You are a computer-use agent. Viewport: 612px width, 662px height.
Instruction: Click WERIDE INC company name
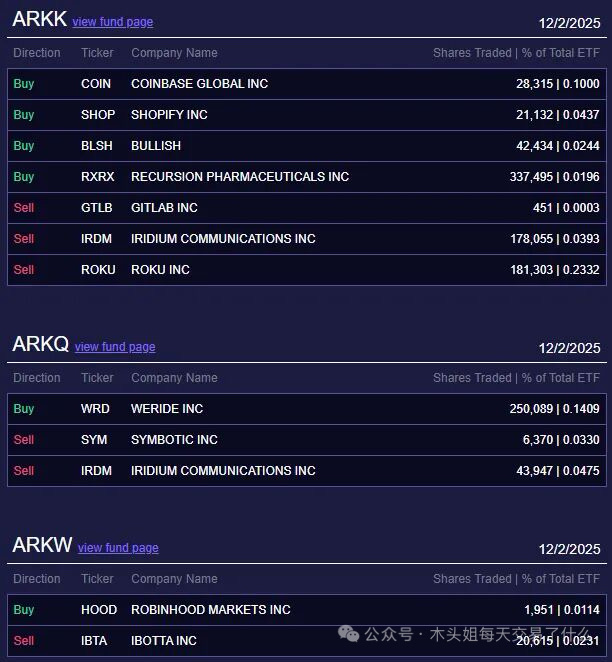[x=167, y=409]
